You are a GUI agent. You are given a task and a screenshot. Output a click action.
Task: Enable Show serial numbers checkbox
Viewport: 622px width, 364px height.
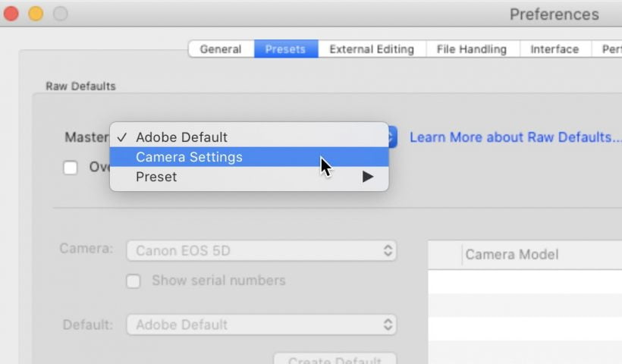(x=134, y=281)
